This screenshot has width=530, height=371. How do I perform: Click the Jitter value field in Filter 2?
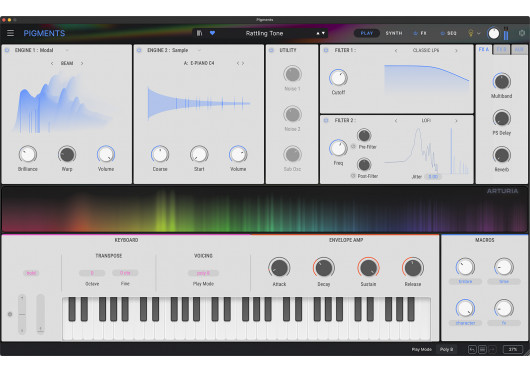(x=433, y=176)
